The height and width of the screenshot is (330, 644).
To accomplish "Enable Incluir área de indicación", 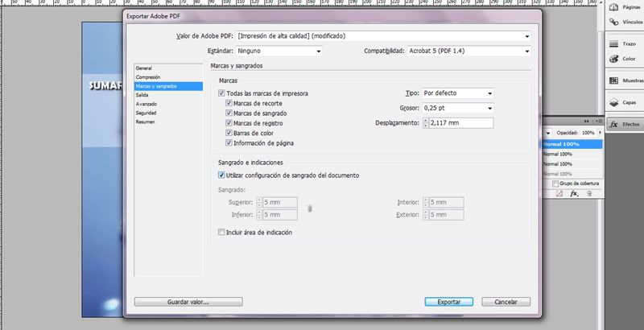I will click(x=222, y=233).
